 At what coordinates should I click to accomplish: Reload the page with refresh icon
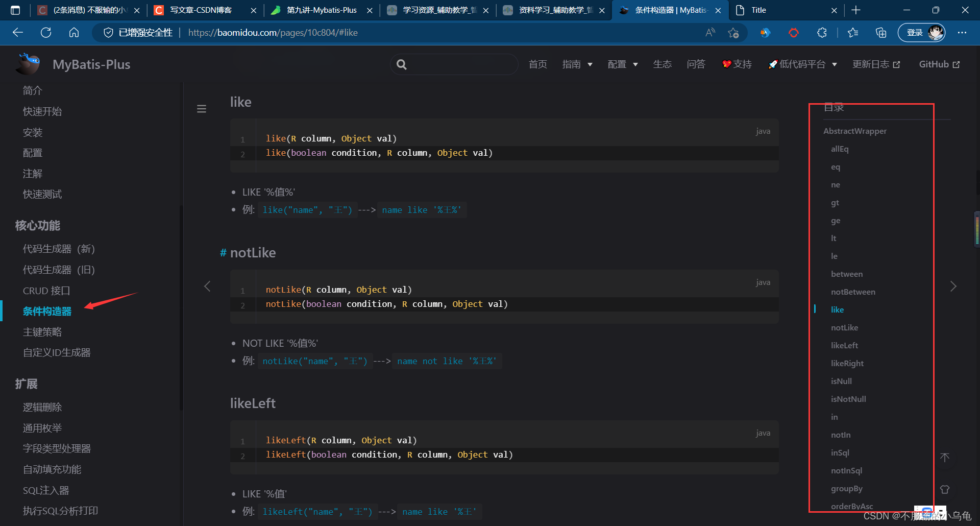tap(46, 33)
